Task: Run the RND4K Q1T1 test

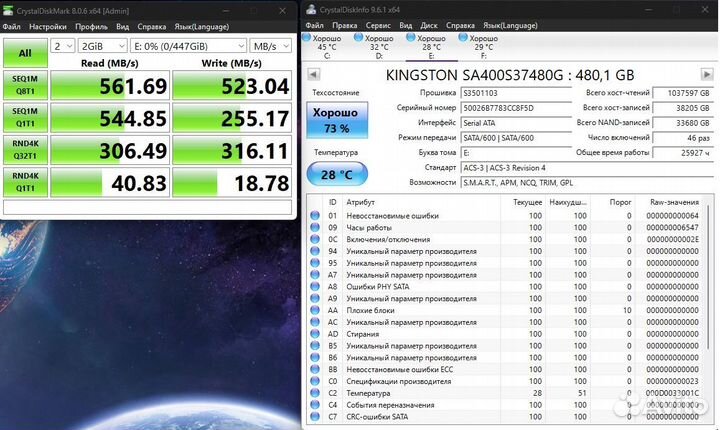Action: pyautogui.click(x=25, y=182)
